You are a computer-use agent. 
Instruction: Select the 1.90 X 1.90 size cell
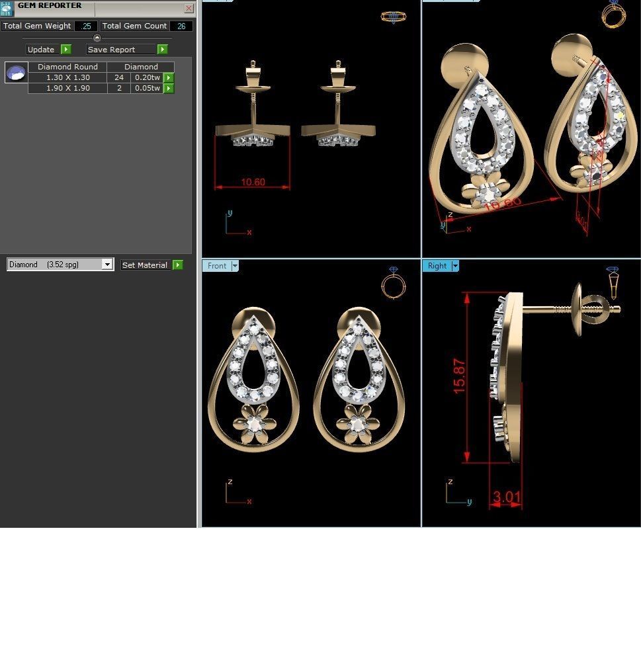[67, 88]
